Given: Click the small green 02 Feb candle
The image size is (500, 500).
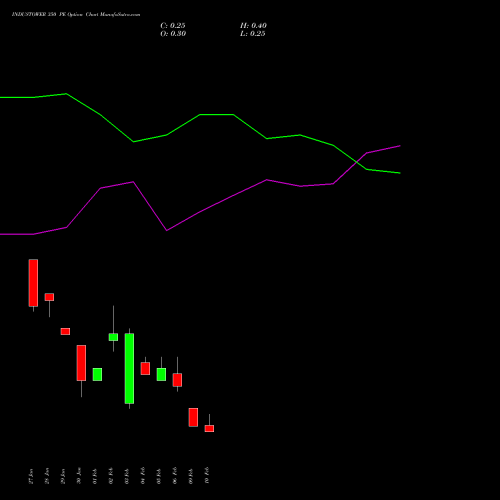Looking at the screenshot, I should click(x=113, y=337).
